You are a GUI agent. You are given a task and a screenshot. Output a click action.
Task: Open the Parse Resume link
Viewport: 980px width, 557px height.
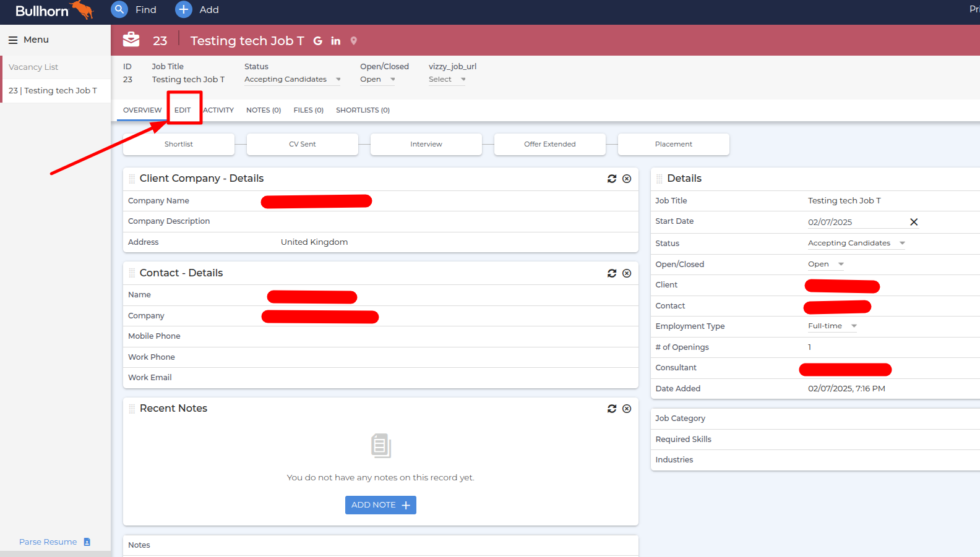pyautogui.click(x=48, y=542)
